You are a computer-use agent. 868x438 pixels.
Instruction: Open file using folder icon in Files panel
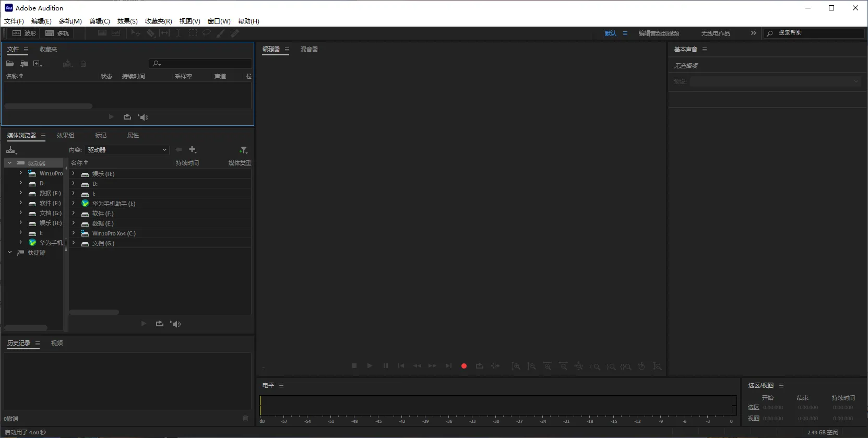(10, 64)
